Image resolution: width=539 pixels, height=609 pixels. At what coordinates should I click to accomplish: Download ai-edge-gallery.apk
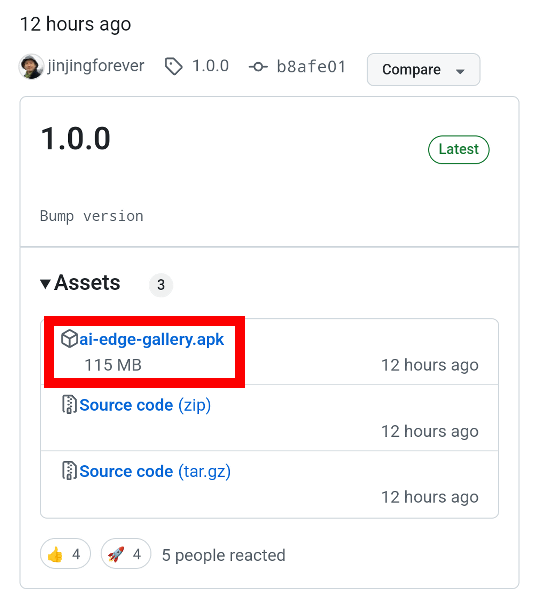click(152, 339)
